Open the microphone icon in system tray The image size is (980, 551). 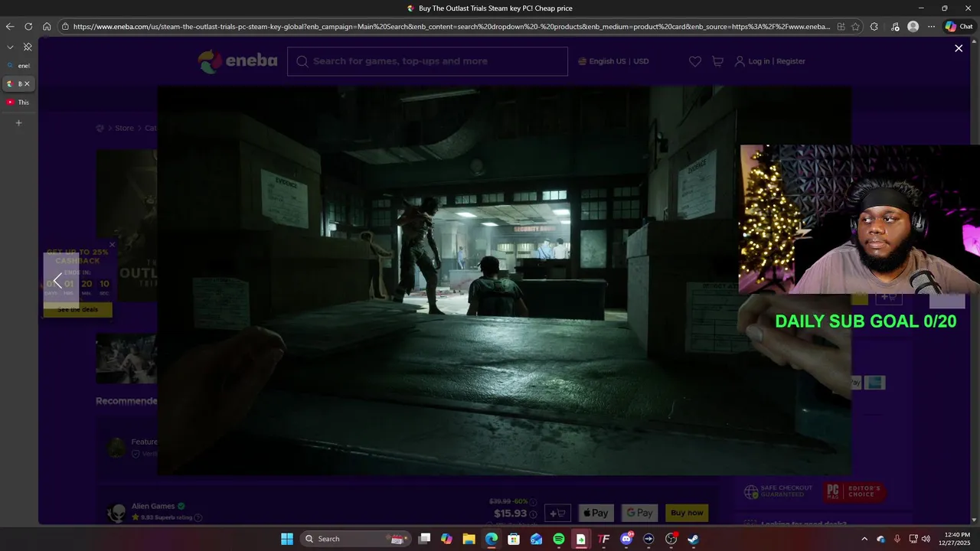[x=897, y=539]
